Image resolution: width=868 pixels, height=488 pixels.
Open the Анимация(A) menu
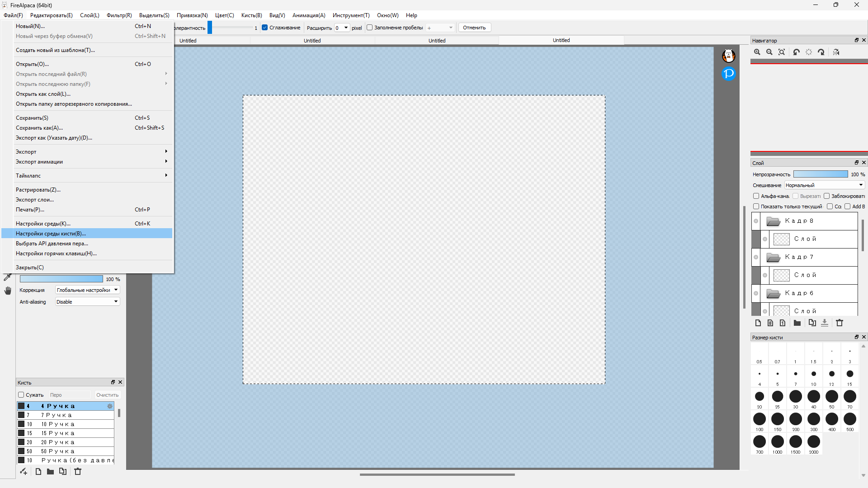click(309, 15)
